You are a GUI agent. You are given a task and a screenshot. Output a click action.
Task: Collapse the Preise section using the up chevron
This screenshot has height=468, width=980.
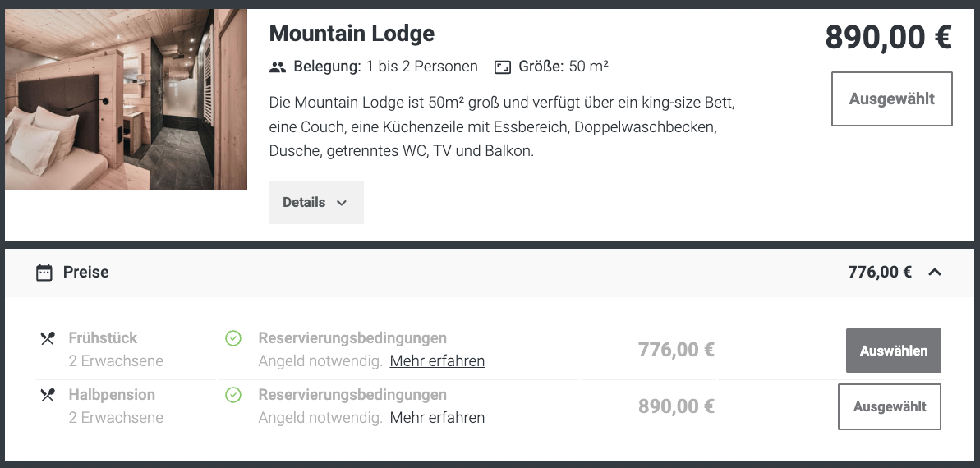(934, 272)
